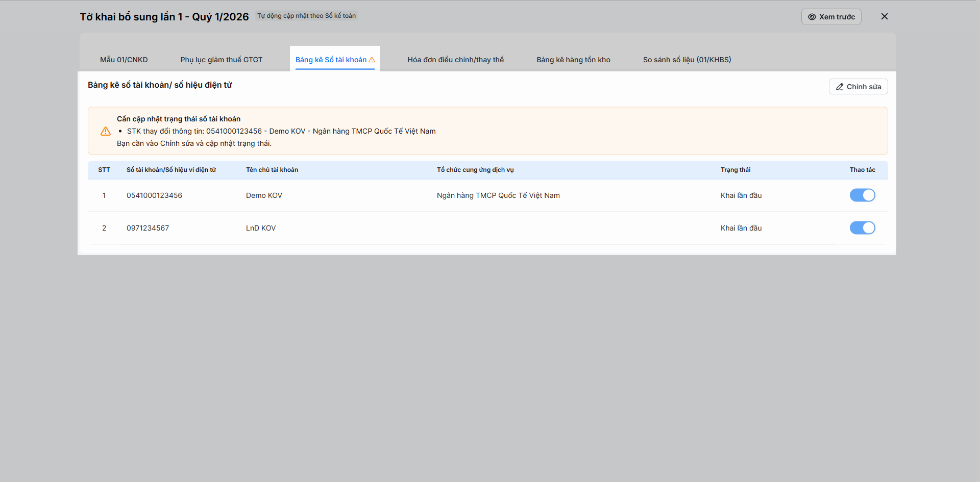The height and width of the screenshot is (482, 980).
Task: Open Hóa đơn điều chỉnh/thay thế tab
Action: 455,60
